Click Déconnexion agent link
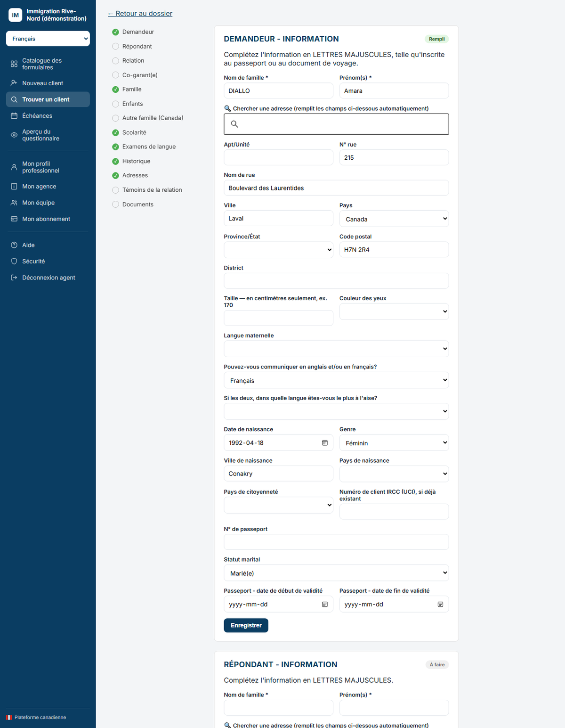The image size is (565, 728). tap(48, 278)
